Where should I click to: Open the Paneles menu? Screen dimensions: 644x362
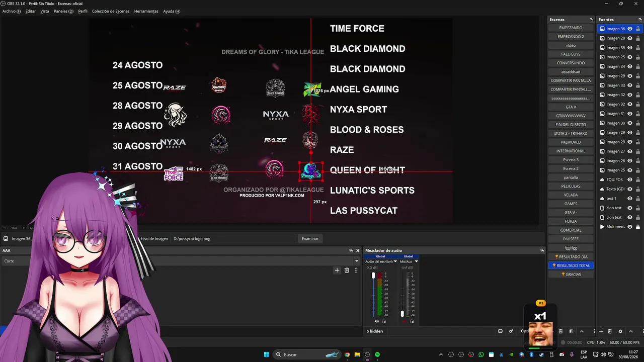(63, 11)
